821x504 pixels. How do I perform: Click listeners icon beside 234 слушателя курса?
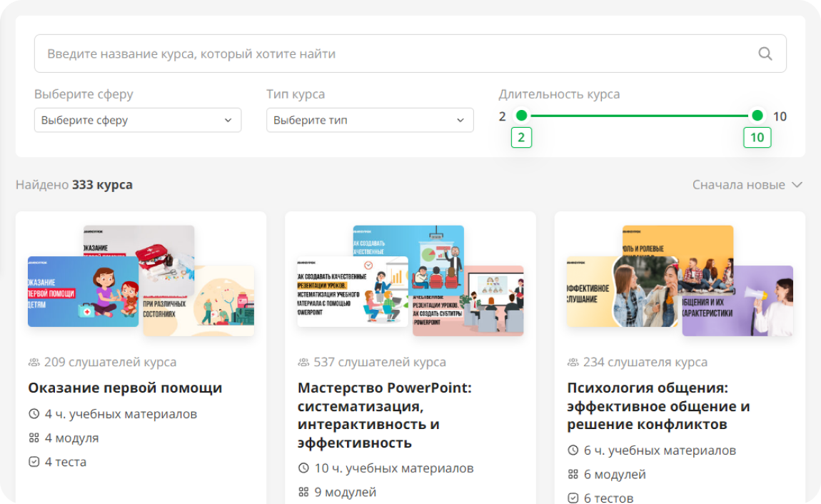[x=573, y=363]
